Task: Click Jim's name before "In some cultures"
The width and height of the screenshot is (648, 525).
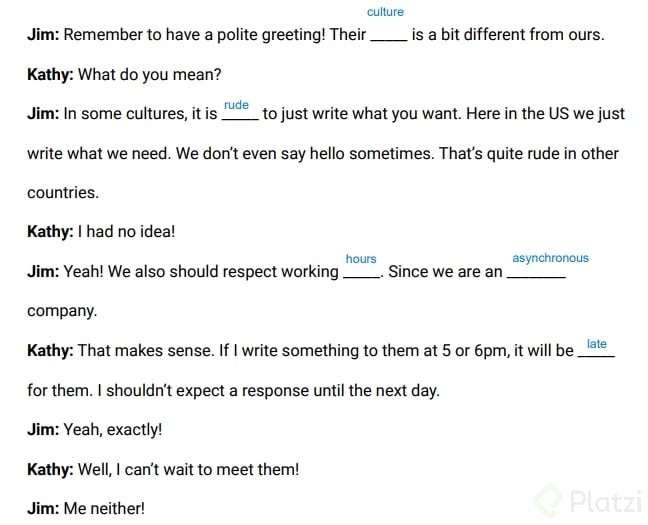Action: pyautogui.click(x=43, y=114)
